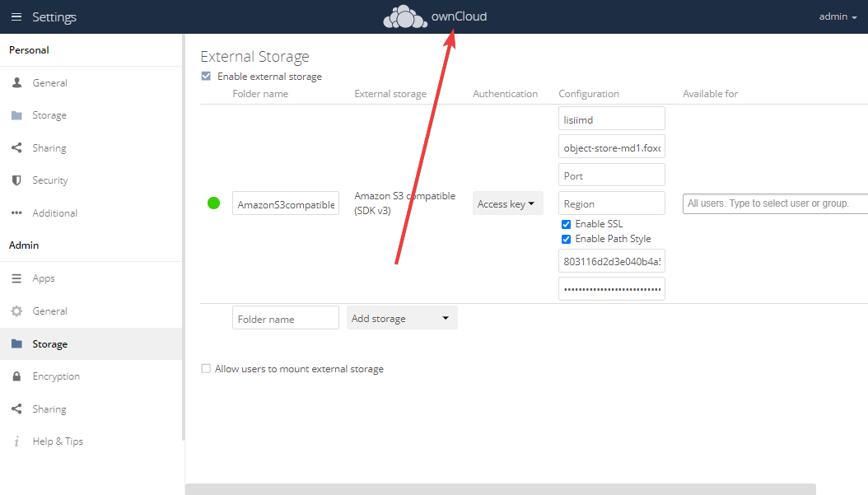Click the Region input field
The width and height of the screenshot is (868, 495).
click(x=611, y=203)
